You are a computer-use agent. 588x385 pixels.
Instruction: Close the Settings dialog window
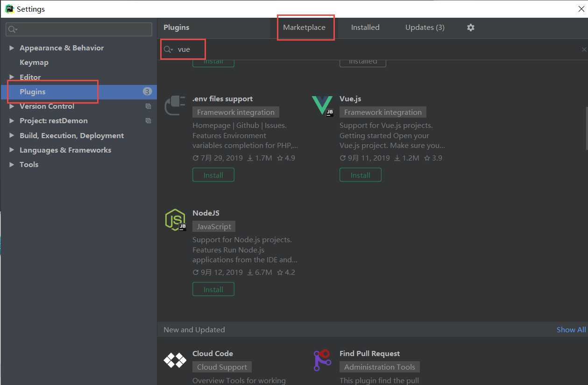pyautogui.click(x=581, y=9)
